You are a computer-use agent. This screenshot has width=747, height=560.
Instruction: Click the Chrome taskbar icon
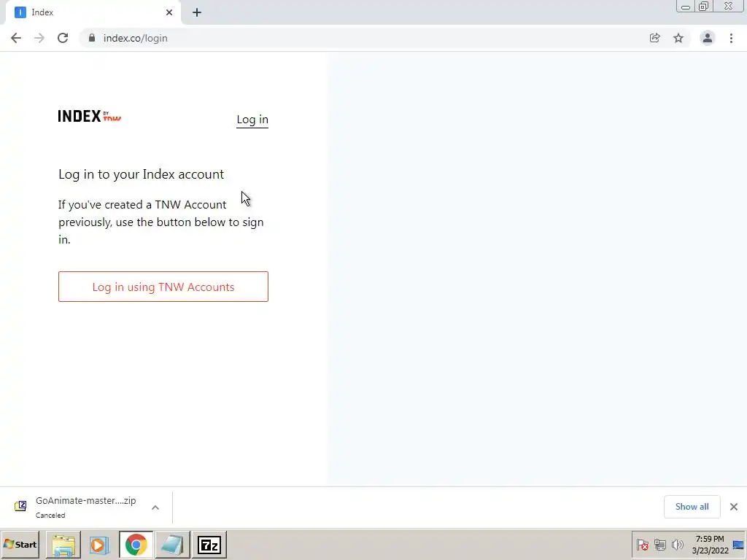(x=136, y=544)
